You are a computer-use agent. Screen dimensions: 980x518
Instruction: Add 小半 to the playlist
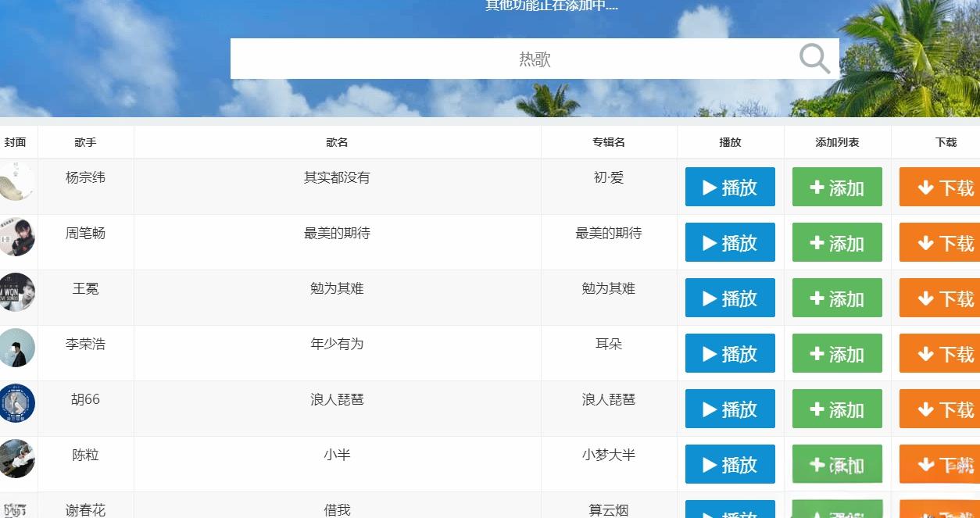837,464
